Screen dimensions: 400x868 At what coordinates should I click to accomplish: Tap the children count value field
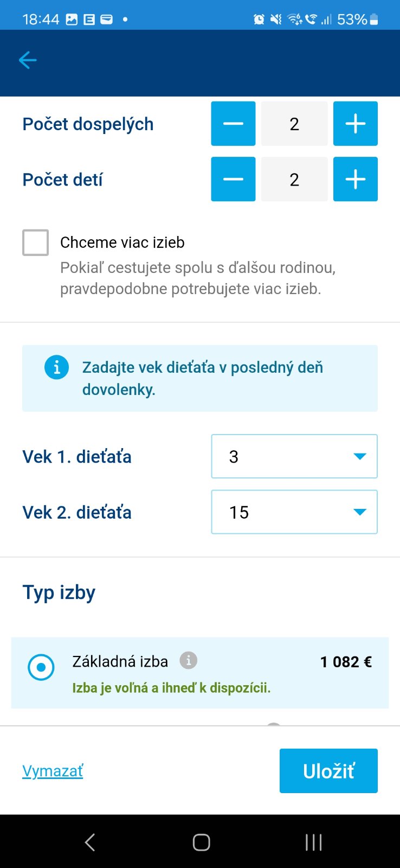click(x=294, y=180)
